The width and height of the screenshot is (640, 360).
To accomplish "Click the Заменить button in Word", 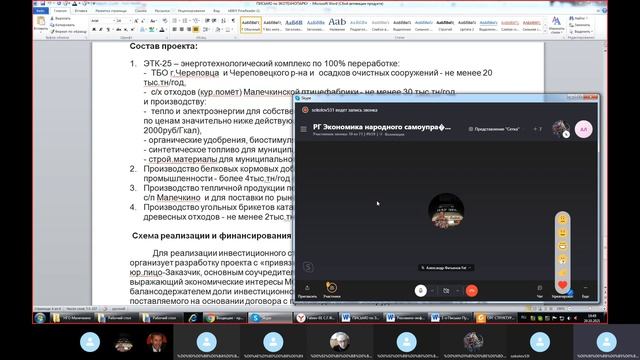I will 580,25.
